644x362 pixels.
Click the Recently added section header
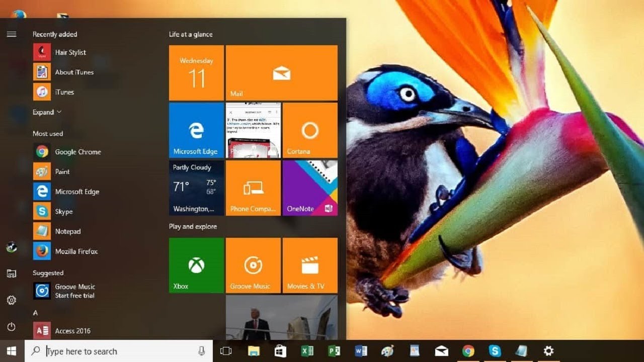[55, 34]
